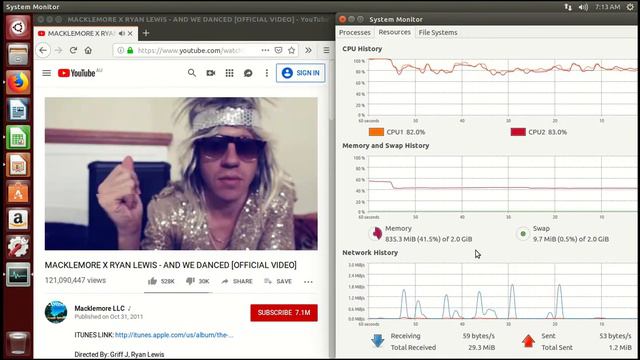The image size is (640, 360).
Task: Open Ubuntu Software store icon
Action: tap(18, 192)
